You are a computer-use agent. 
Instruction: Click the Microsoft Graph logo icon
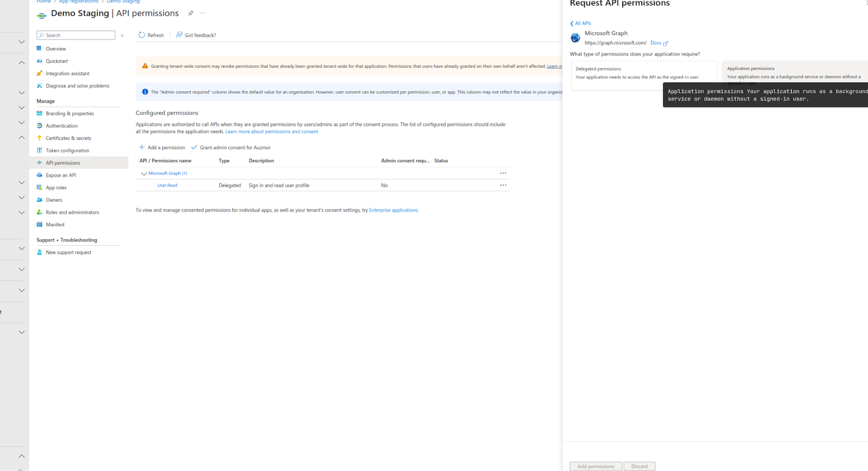(576, 38)
